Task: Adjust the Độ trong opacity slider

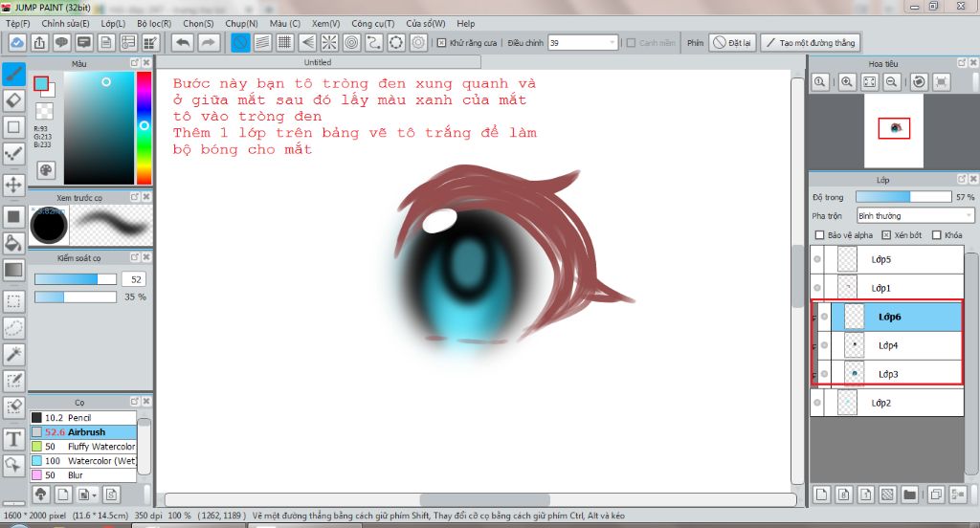Action: pos(903,197)
